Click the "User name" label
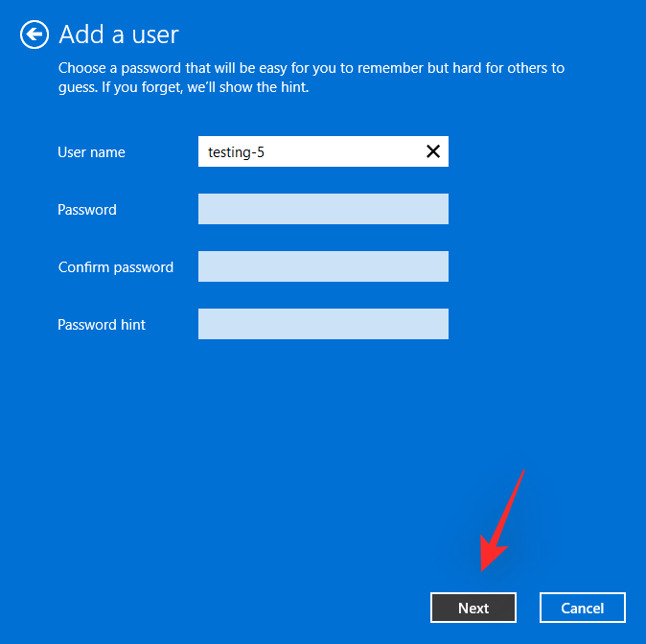 tap(91, 152)
